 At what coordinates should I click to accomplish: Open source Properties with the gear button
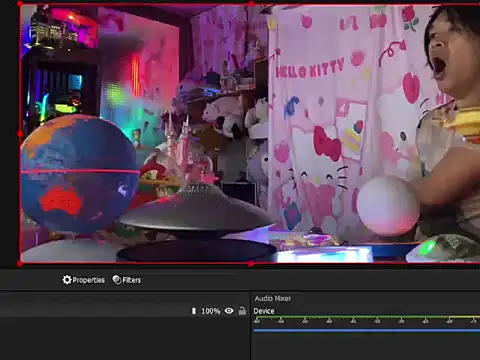pos(84,280)
